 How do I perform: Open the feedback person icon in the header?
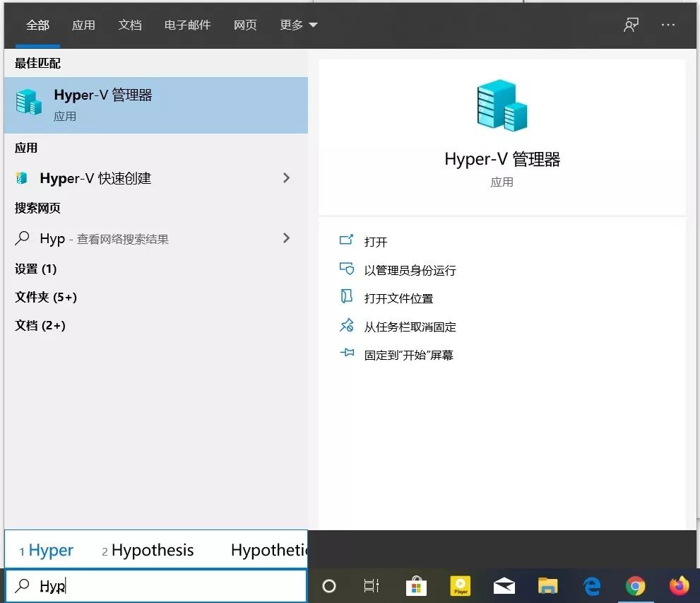click(x=631, y=25)
